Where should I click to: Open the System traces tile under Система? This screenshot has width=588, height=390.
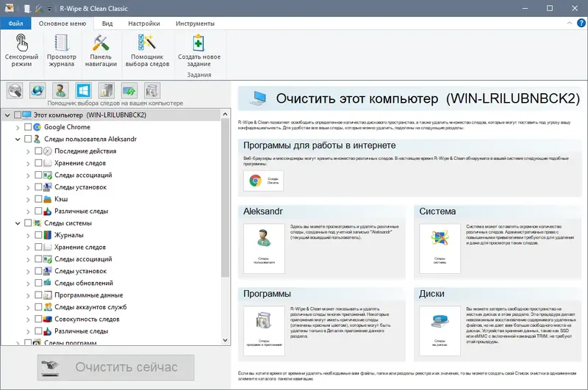[440, 248]
